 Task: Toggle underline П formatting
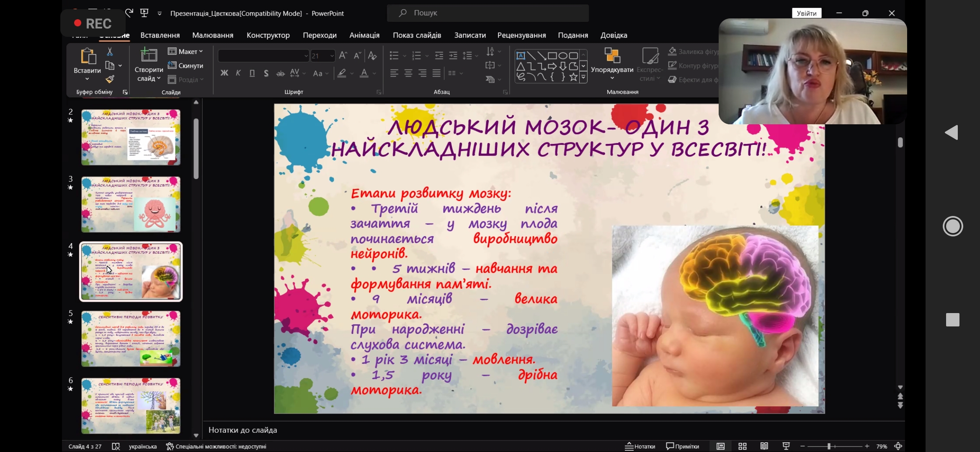click(252, 73)
